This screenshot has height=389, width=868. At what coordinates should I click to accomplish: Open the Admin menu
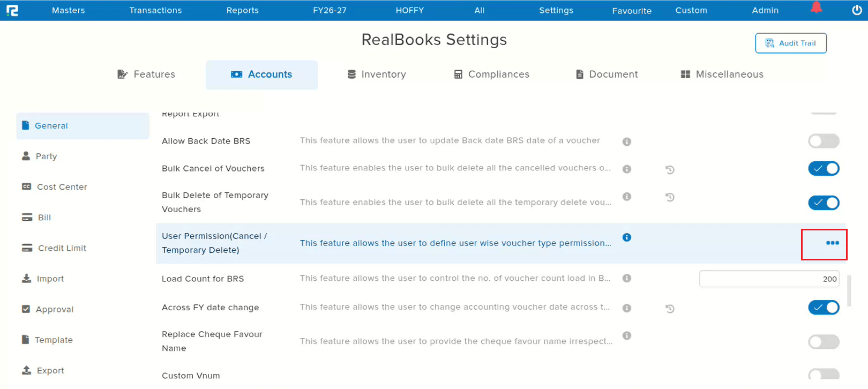[765, 10]
